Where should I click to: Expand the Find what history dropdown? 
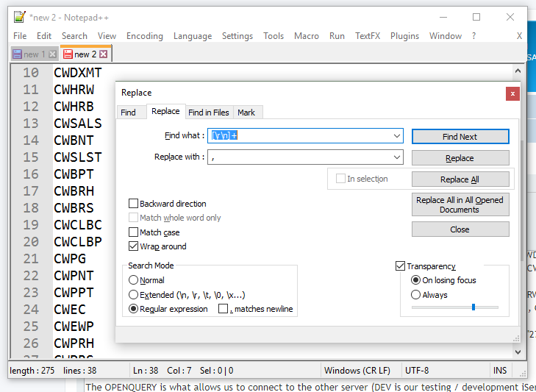pyautogui.click(x=397, y=136)
